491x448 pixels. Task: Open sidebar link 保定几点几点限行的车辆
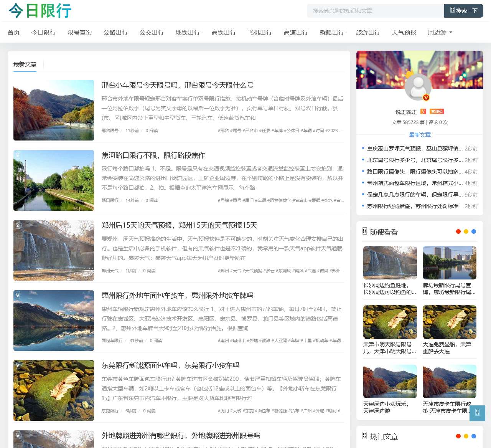415,195
